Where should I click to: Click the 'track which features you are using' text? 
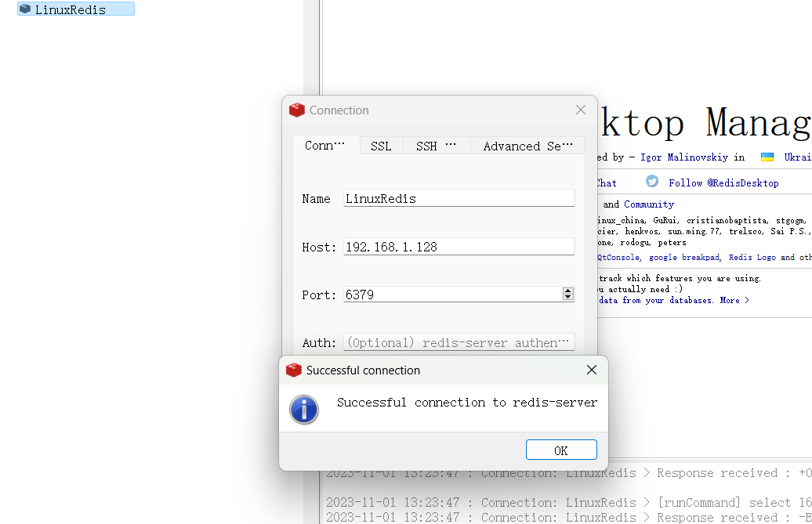click(x=680, y=278)
